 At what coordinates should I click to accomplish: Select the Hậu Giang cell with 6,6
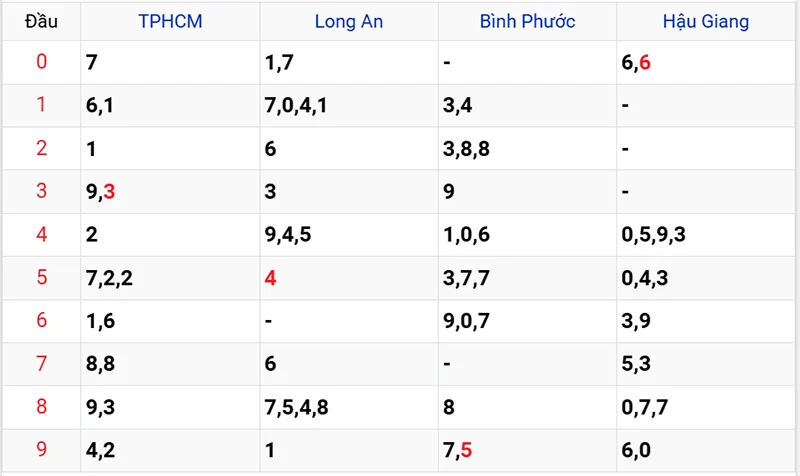(636, 63)
